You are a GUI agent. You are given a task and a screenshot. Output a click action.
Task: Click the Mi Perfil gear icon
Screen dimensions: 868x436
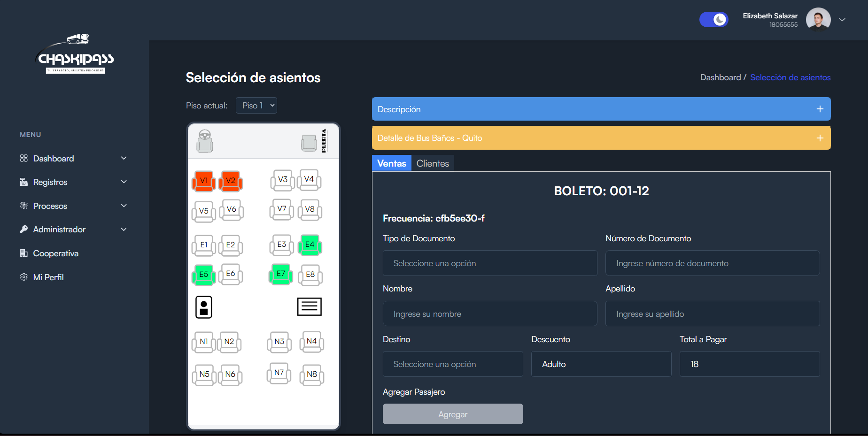pos(23,277)
